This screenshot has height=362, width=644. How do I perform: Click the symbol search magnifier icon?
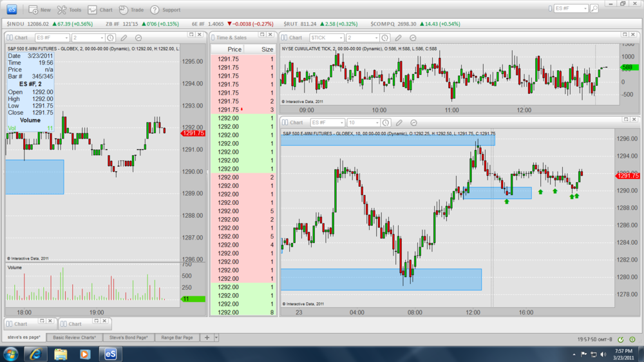tap(594, 8)
